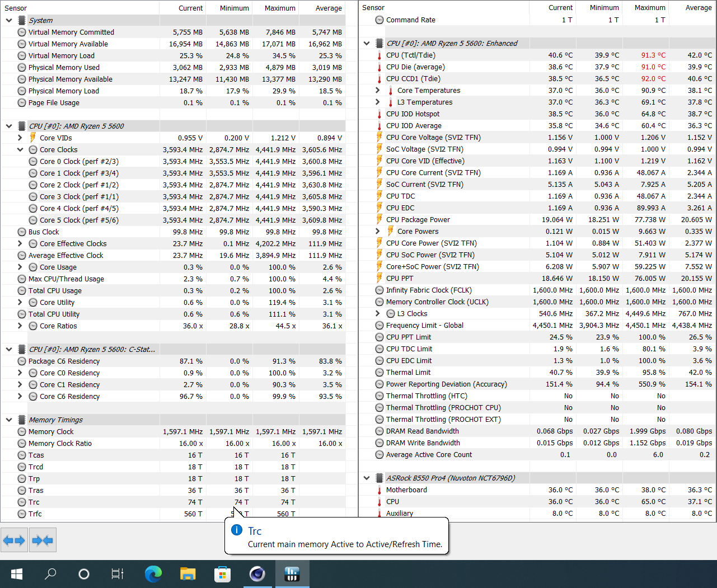This screenshot has height=588, width=717.
Task: Open Microsoft Store from the taskbar
Action: (x=223, y=574)
